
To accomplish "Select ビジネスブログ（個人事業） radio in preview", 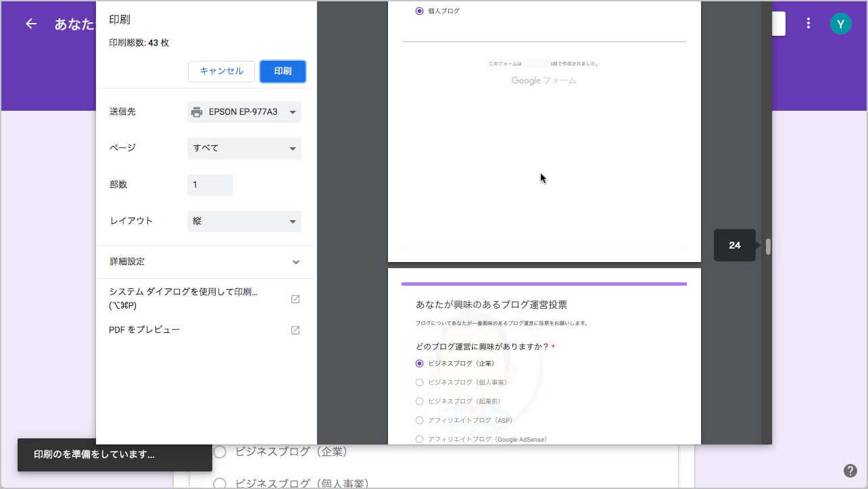I will 419,382.
